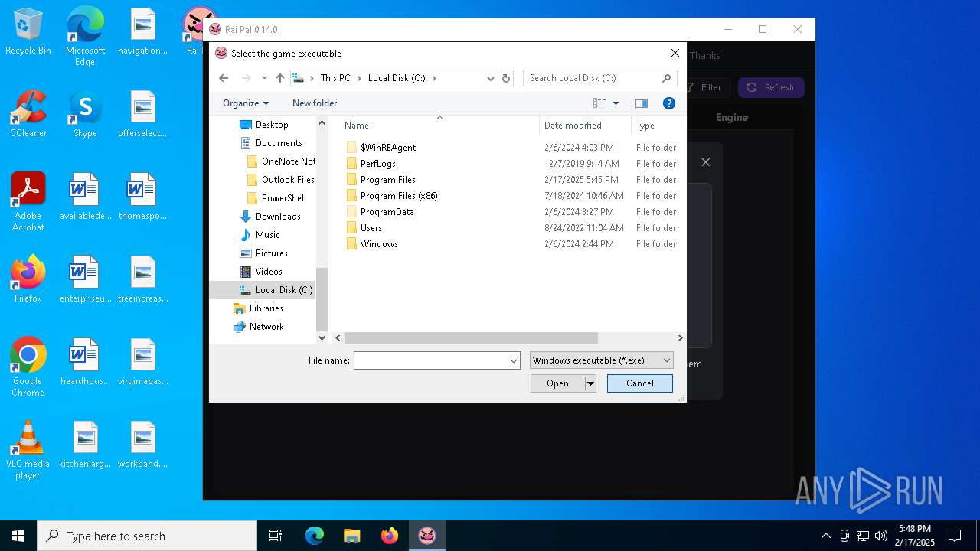The height and width of the screenshot is (551, 980).
Task: Expand the Open button split arrow
Action: [x=590, y=383]
